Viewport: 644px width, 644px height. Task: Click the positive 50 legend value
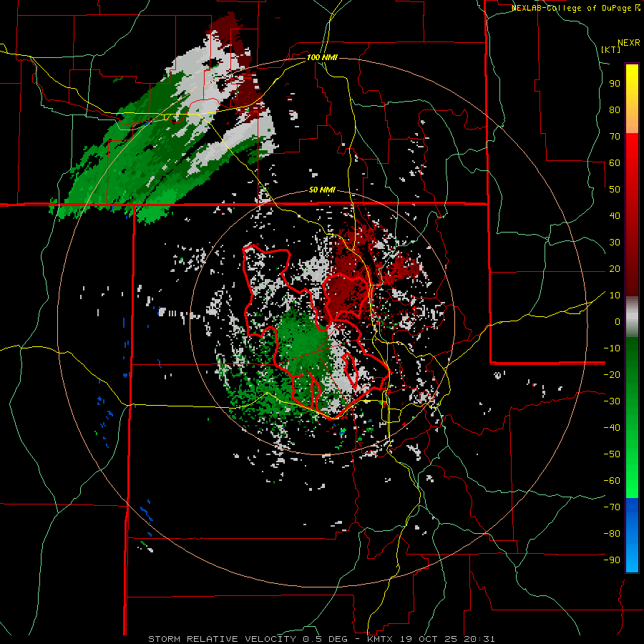(x=615, y=190)
